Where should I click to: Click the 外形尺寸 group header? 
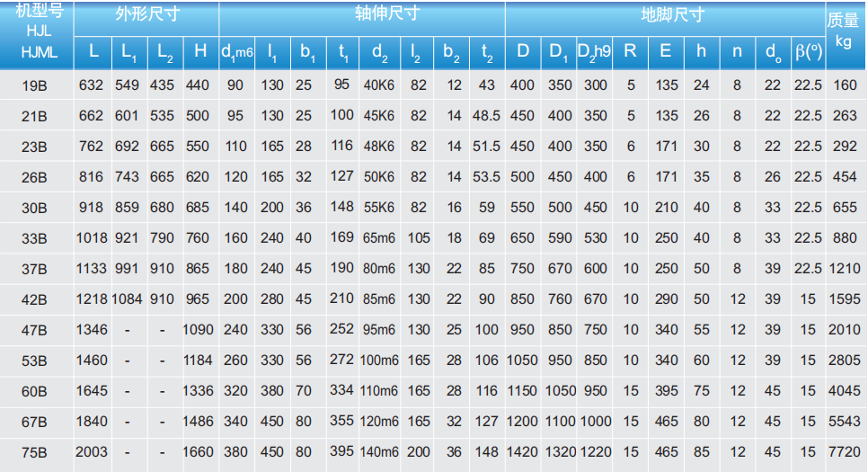[146, 15]
